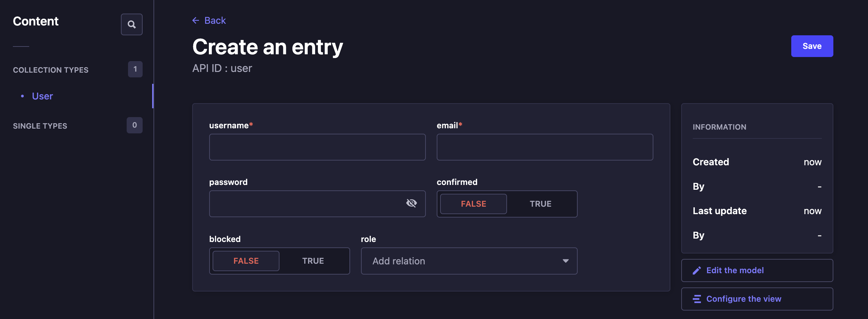This screenshot has height=319, width=868.
Task: Click the back arrow icon
Action: pos(195,20)
